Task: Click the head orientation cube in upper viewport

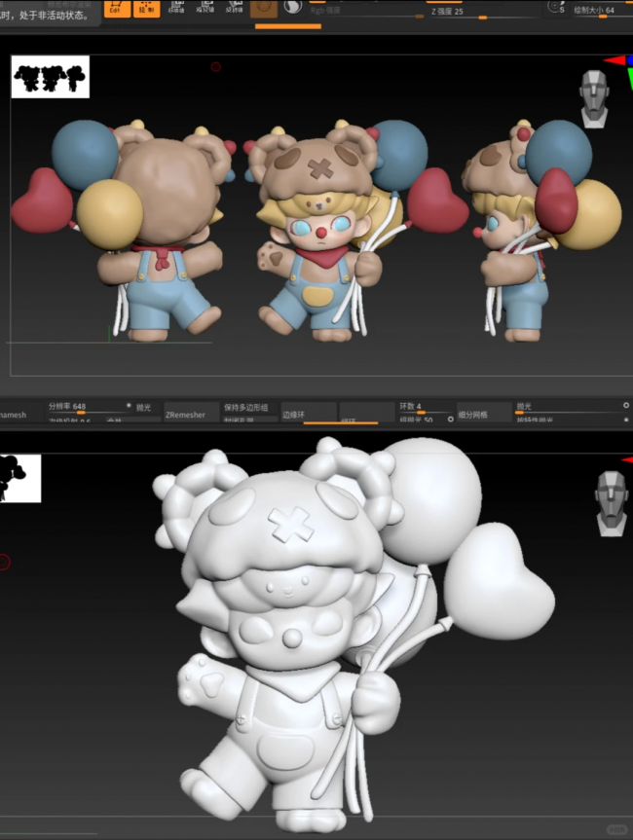Action: pos(594,97)
